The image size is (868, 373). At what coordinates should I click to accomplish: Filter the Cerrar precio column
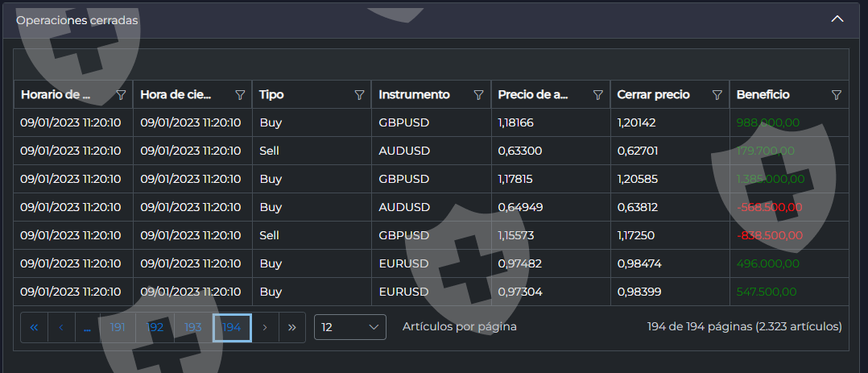pyautogui.click(x=717, y=95)
